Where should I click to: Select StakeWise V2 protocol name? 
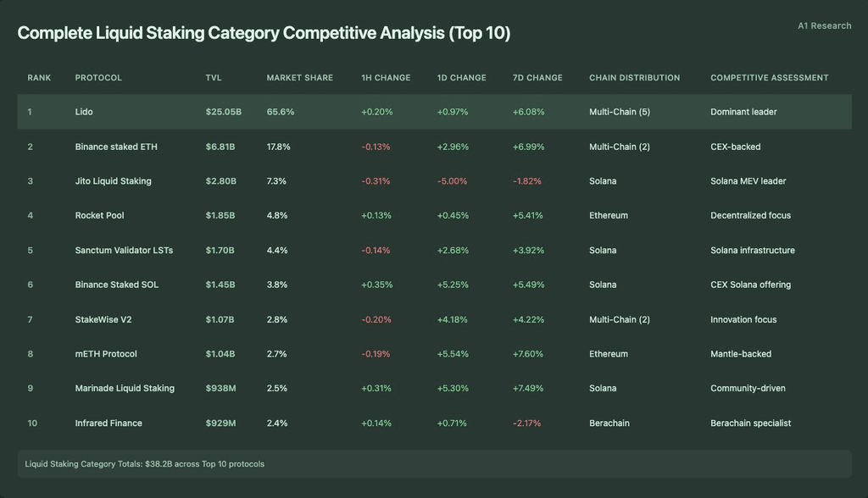pyautogui.click(x=103, y=319)
